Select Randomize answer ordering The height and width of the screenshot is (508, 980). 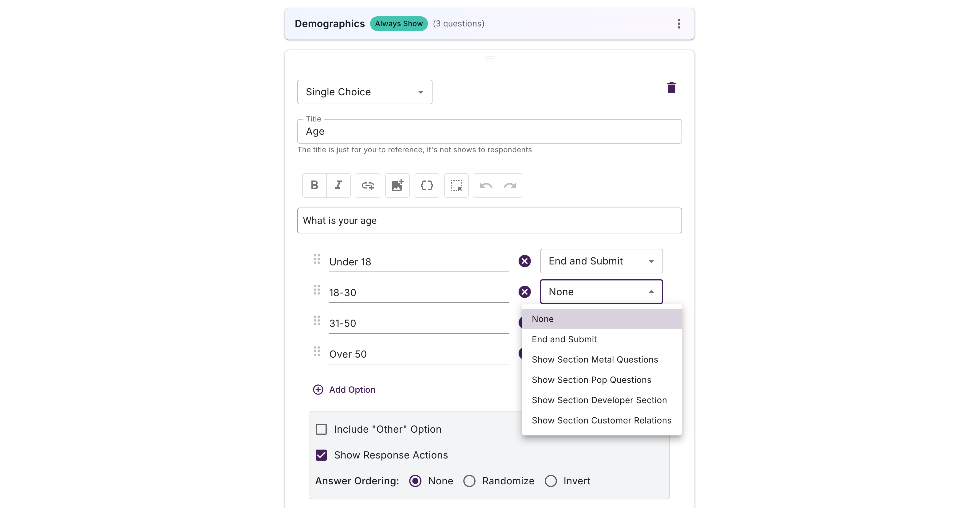click(x=469, y=481)
